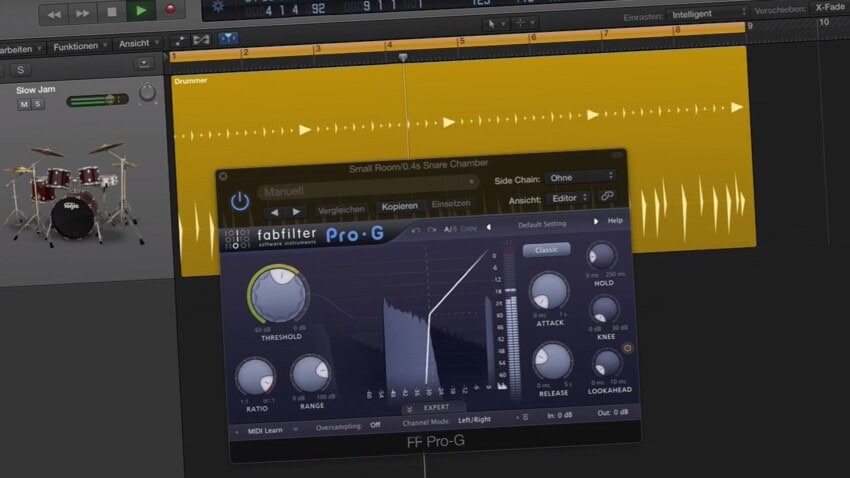Click the automation curve icon in tracks toolbar
Viewport: 850px width, 478px height.
179,41
